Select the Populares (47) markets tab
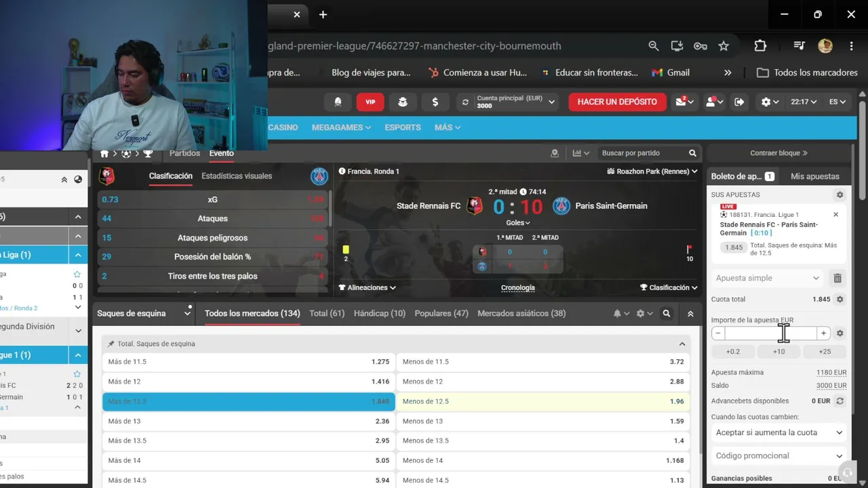The height and width of the screenshot is (488, 868). (441, 313)
